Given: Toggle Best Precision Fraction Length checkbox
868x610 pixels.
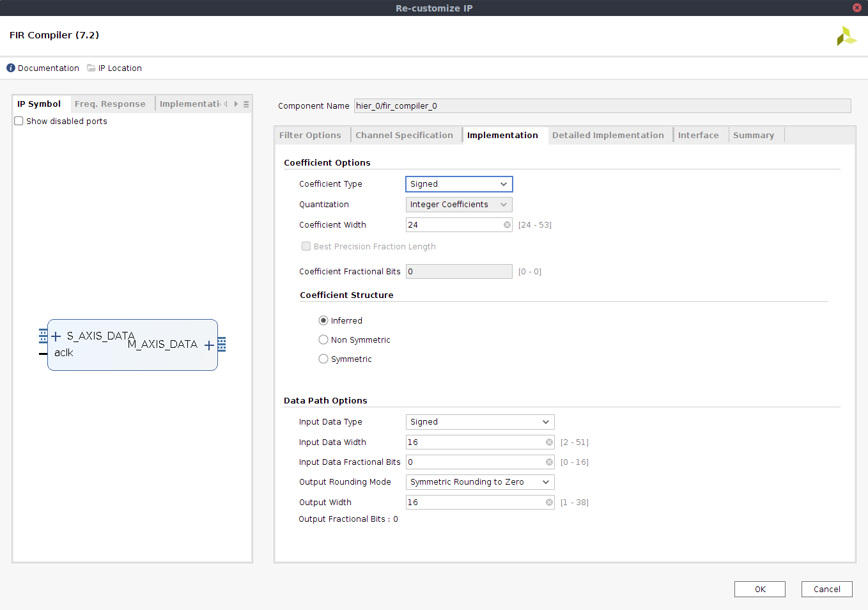Looking at the screenshot, I should (x=306, y=246).
